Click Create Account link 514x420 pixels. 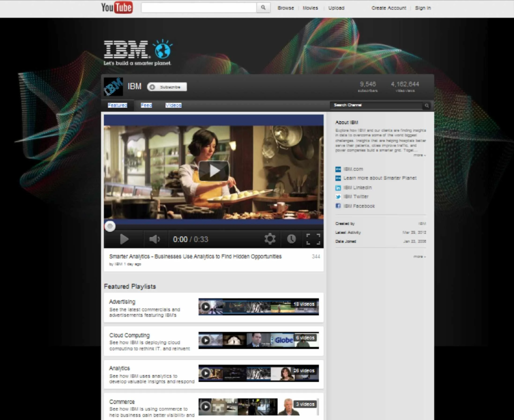tap(389, 8)
